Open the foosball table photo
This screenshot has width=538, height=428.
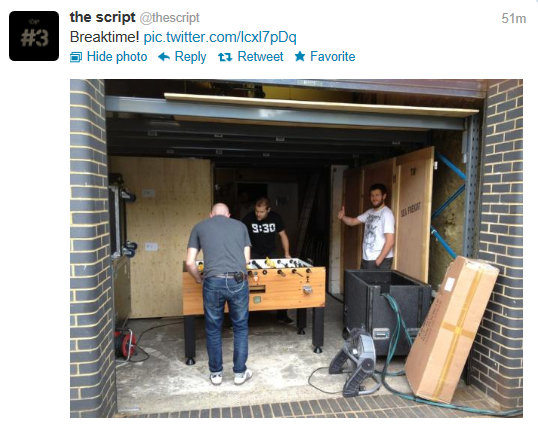click(x=296, y=248)
